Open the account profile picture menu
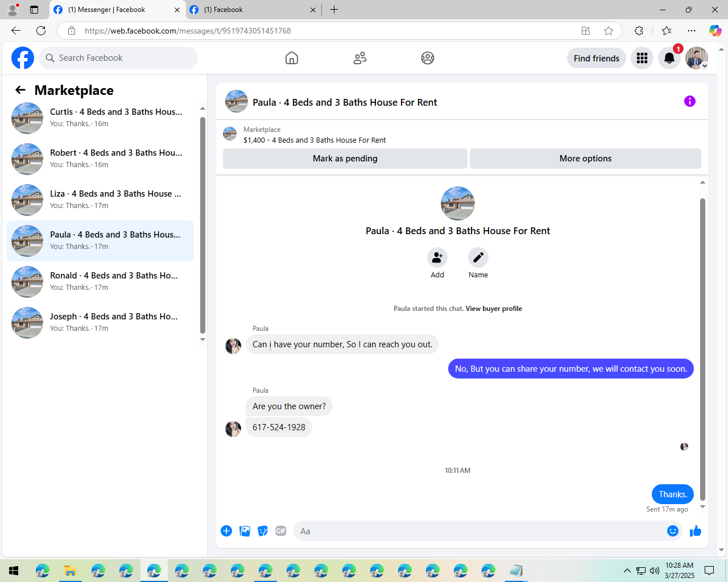The image size is (728, 582). pos(697,58)
